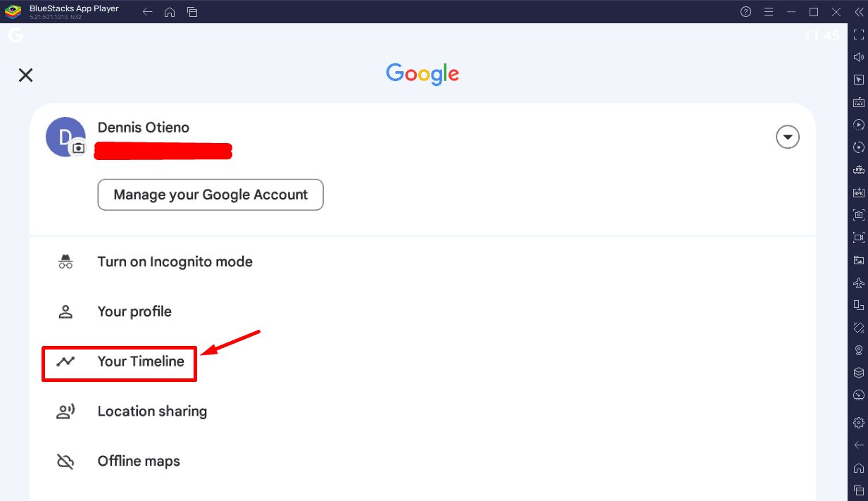Start screen recording from sidebar
This screenshot has width=868, height=501.
pyautogui.click(x=858, y=237)
